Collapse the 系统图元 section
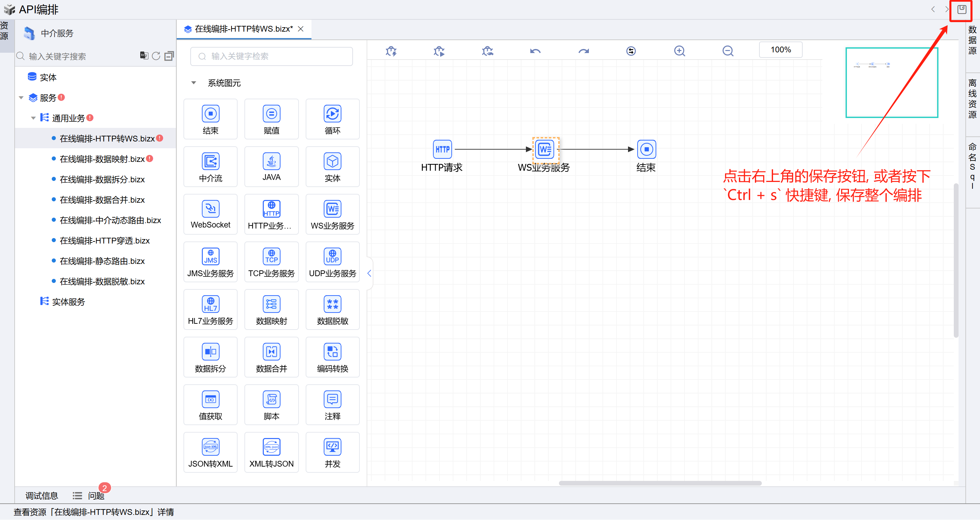The height and width of the screenshot is (520, 980). [194, 83]
